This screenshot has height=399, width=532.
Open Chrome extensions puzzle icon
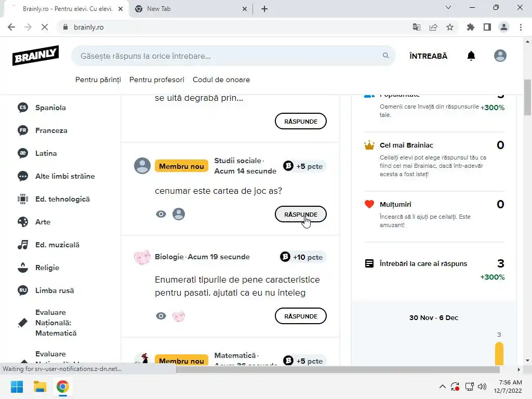[470, 27]
